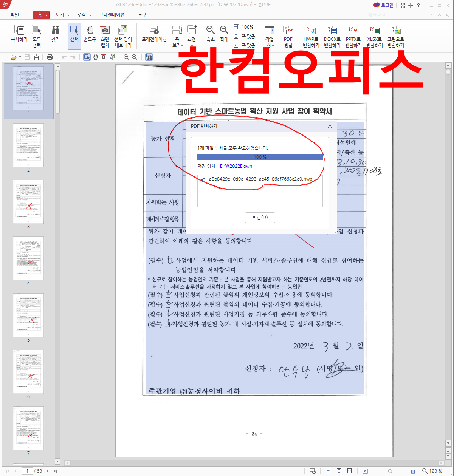Screen dimensions: 454x476
Task: Click the redo arrow in quick toolbar
Action: pyautogui.click(x=72, y=57)
